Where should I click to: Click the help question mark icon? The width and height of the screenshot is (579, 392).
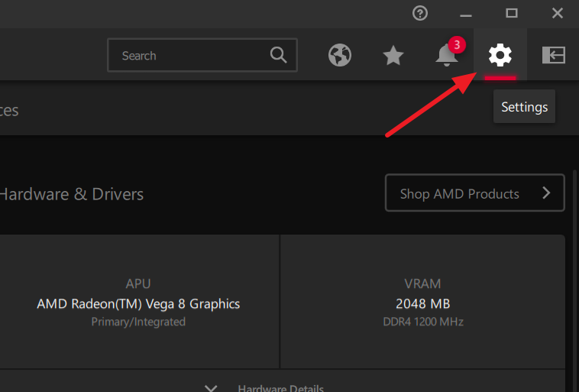pyautogui.click(x=420, y=13)
